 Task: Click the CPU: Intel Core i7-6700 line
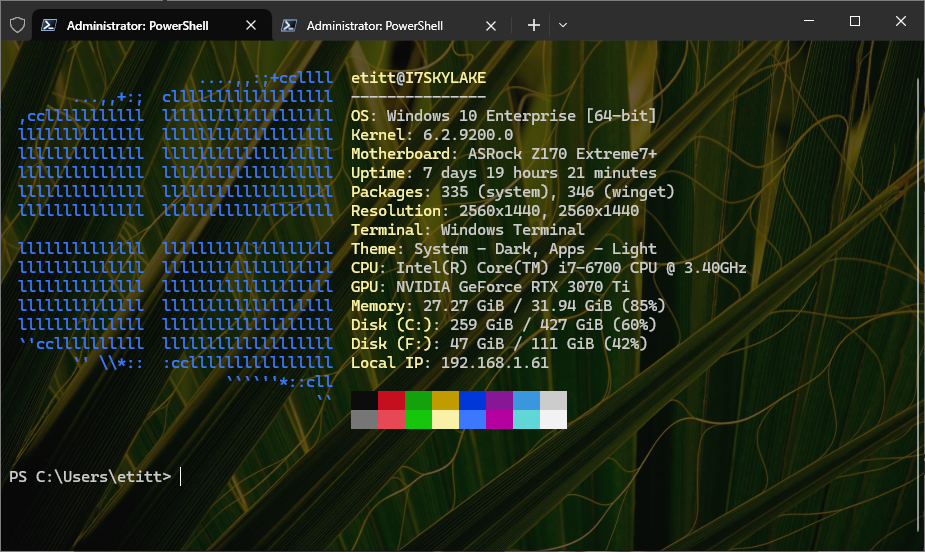pyautogui.click(x=549, y=268)
